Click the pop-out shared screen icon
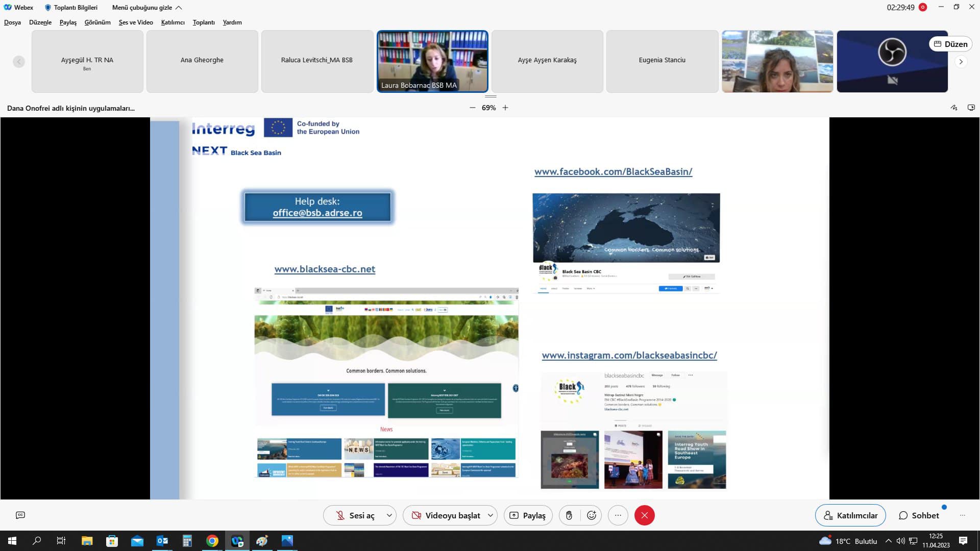This screenshot has height=551, width=980. pos(971,108)
